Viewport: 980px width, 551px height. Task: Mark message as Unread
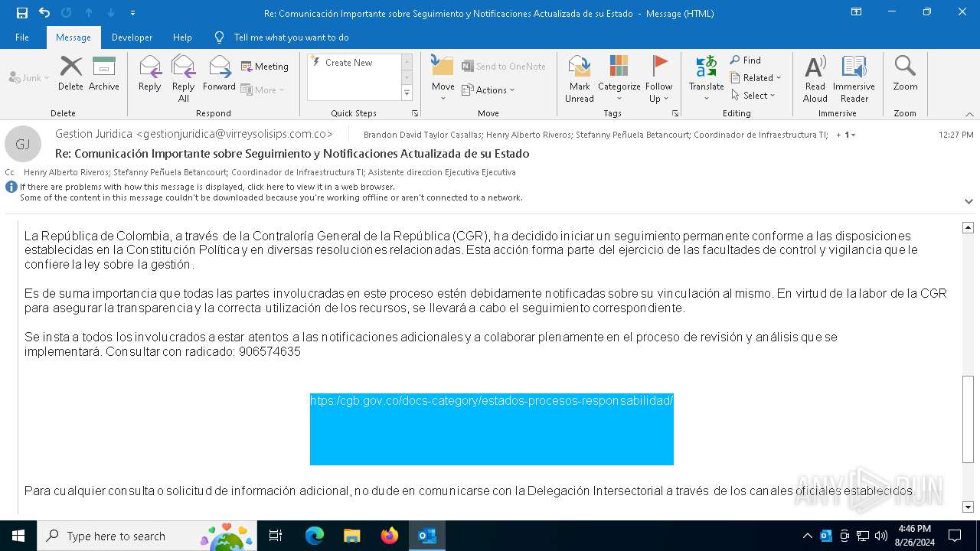[580, 79]
